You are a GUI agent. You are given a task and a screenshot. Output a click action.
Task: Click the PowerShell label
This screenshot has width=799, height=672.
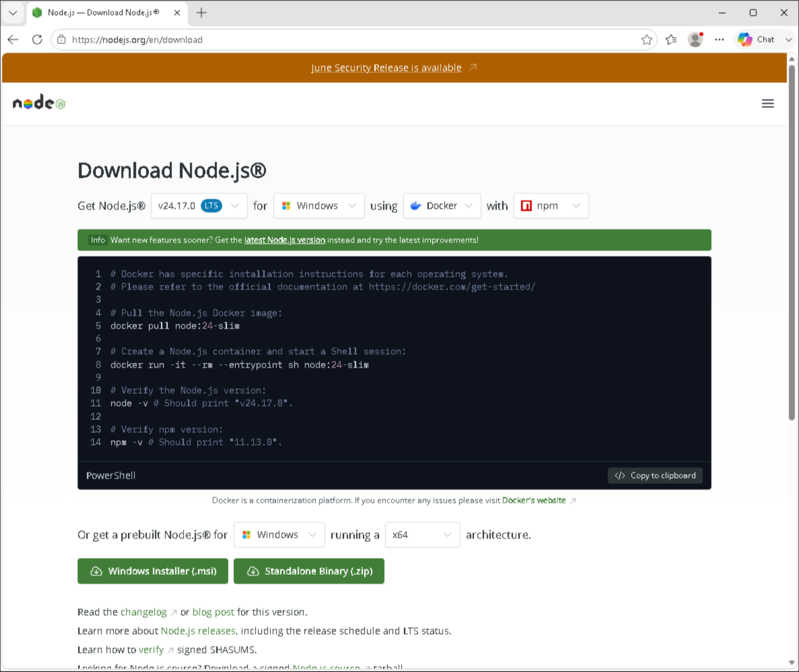tap(111, 475)
